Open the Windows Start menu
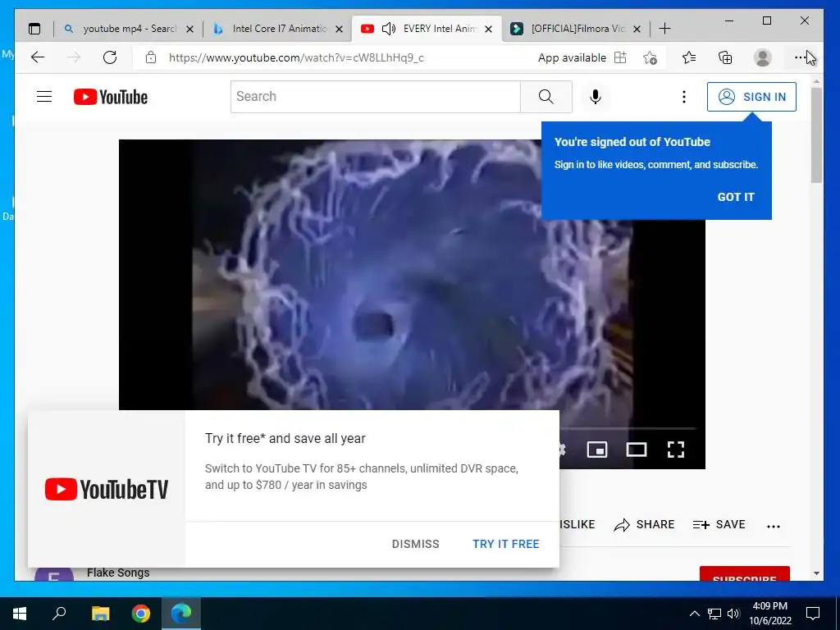 pyautogui.click(x=20, y=614)
